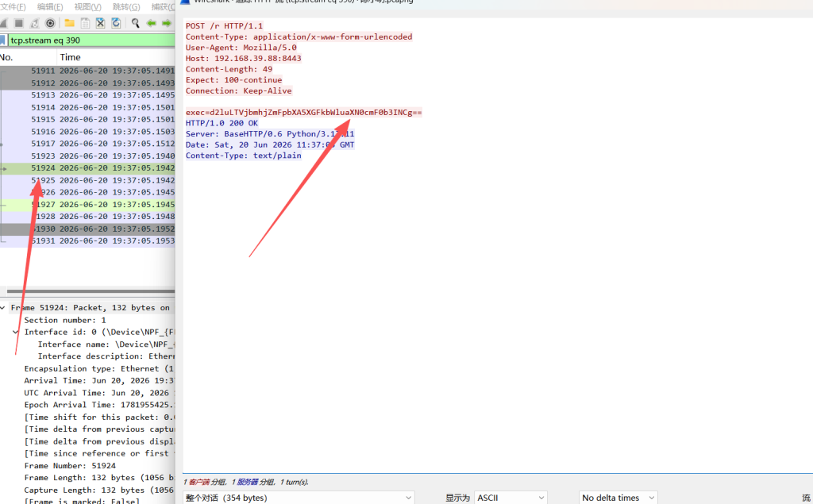The width and height of the screenshot is (813, 504).
Task: Click the Content-Length: 49 header line
Action: pos(229,70)
